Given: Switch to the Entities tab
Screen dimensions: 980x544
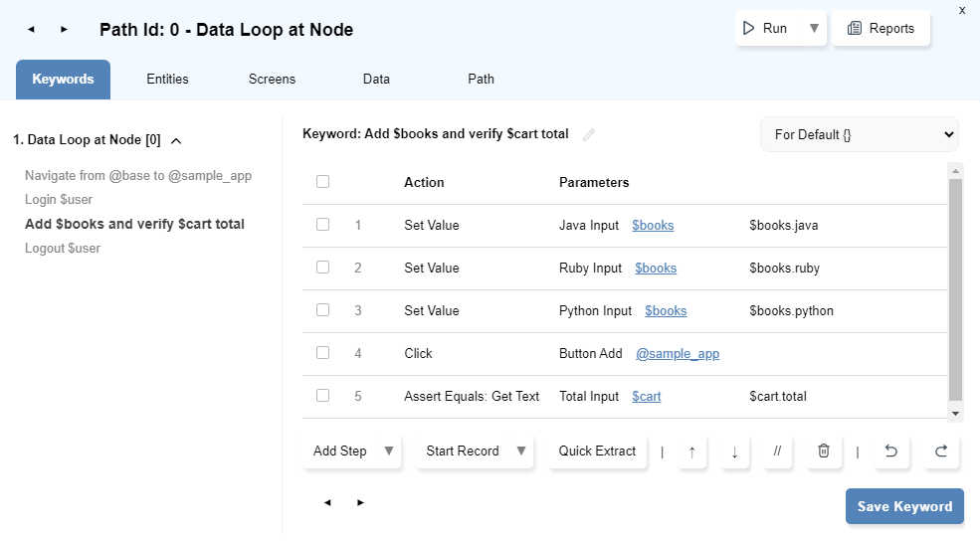Looking at the screenshot, I should pos(167,80).
